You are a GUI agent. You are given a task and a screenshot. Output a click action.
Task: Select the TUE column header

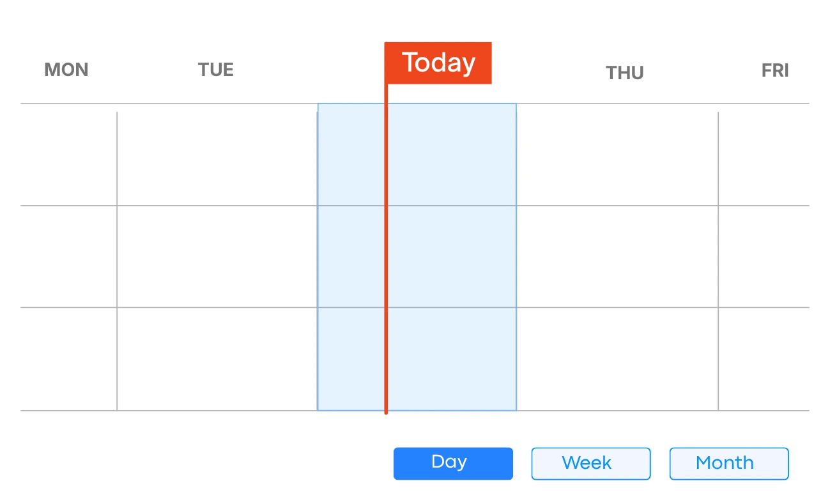(216, 70)
